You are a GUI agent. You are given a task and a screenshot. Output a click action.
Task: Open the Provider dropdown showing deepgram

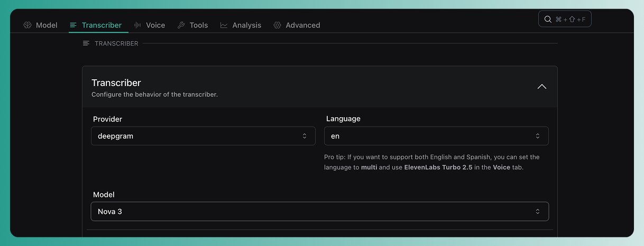click(203, 136)
